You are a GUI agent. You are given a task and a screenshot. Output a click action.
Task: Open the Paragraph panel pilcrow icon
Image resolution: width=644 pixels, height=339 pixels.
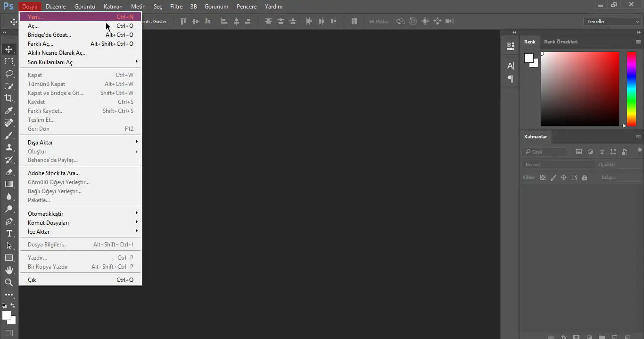click(510, 79)
